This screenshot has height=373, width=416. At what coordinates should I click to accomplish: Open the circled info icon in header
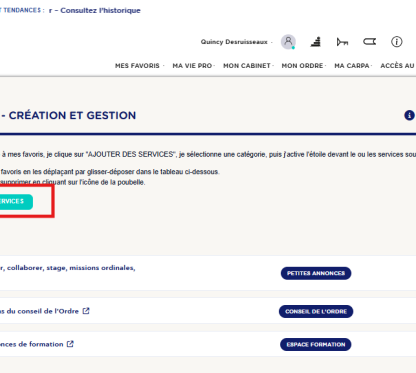click(x=396, y=42)
